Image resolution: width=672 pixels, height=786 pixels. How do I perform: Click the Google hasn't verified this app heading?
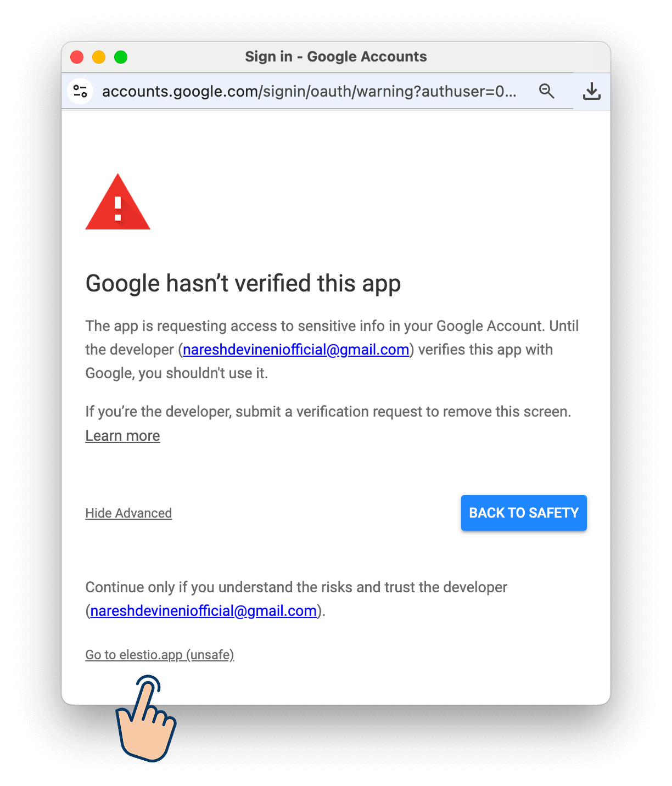click(x=243, y=284)
